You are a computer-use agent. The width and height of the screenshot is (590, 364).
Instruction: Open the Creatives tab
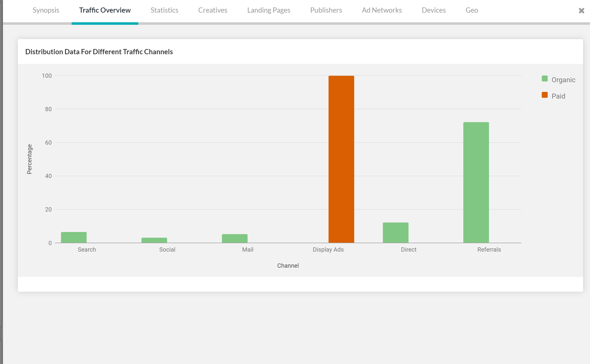[213, 10]
